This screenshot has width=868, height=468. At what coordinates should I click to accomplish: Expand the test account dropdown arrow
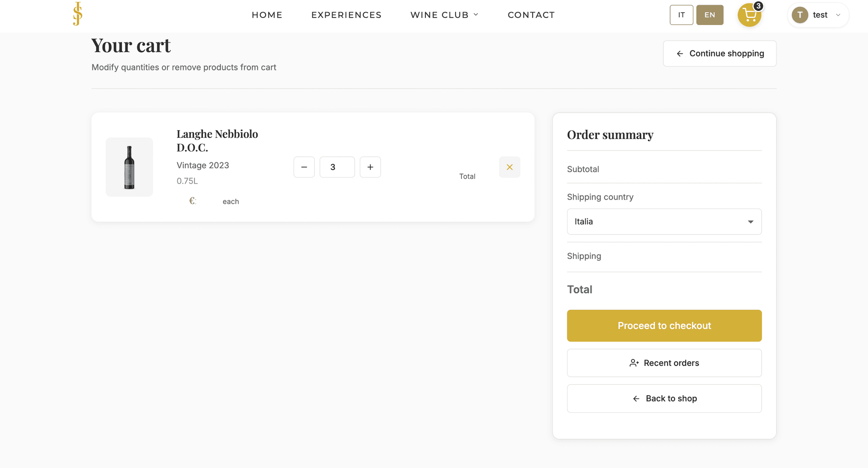838,15
